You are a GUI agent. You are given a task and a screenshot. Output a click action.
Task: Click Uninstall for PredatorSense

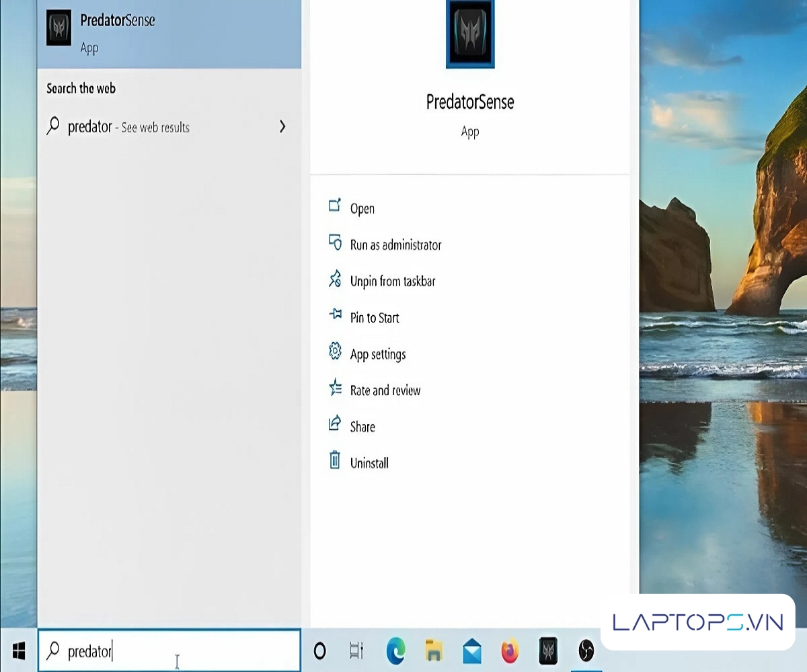469,462
